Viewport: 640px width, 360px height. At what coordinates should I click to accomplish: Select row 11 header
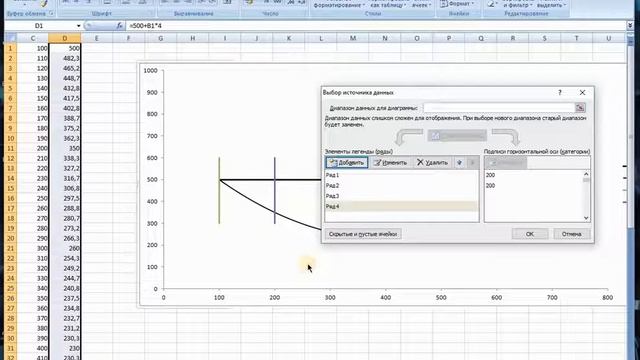(x=11, y=148)
